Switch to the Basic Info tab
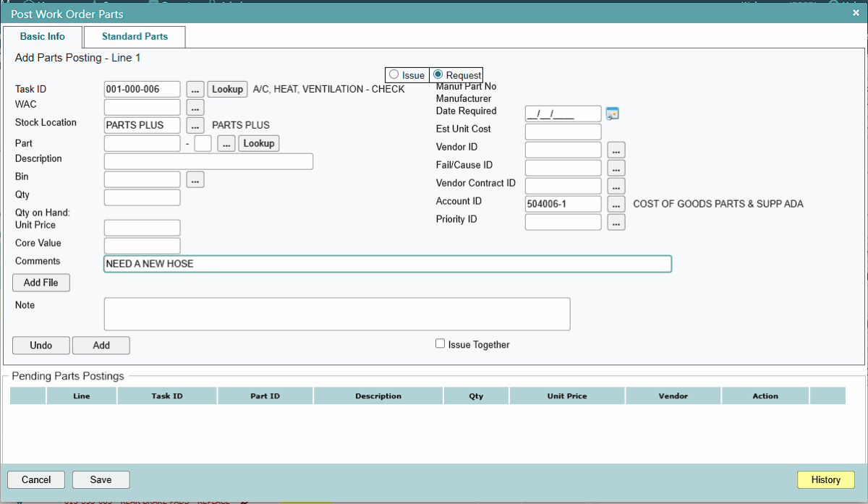The image size is (868, 504). click(x=42, y=37)
